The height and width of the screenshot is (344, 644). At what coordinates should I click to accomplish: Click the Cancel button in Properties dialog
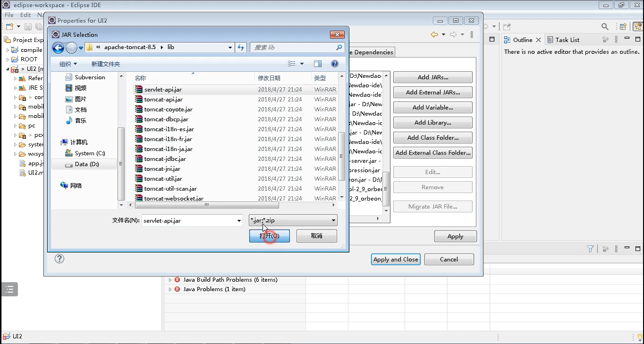tap(449, 259)
